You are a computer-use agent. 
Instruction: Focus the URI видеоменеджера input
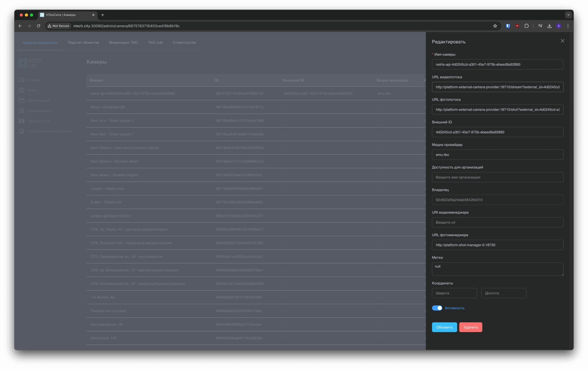(x=497, y=222)
